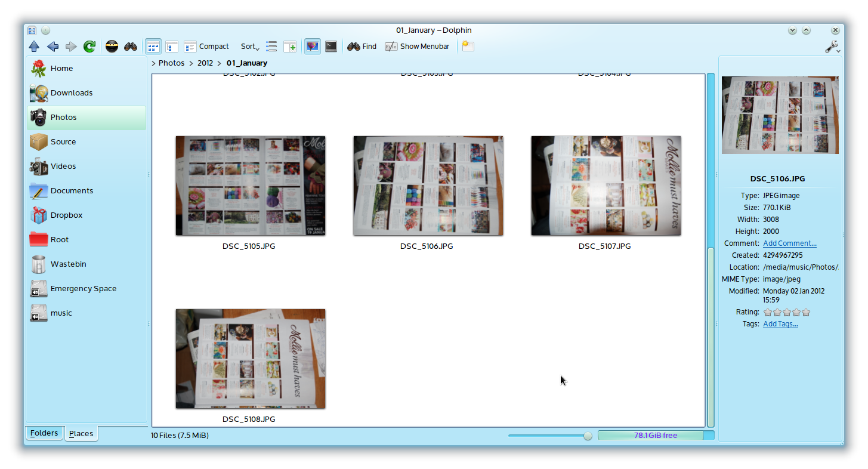
Task: Click 01_January in the breadcrumb path
Action: pyautogui.click(x=247, y=63)
